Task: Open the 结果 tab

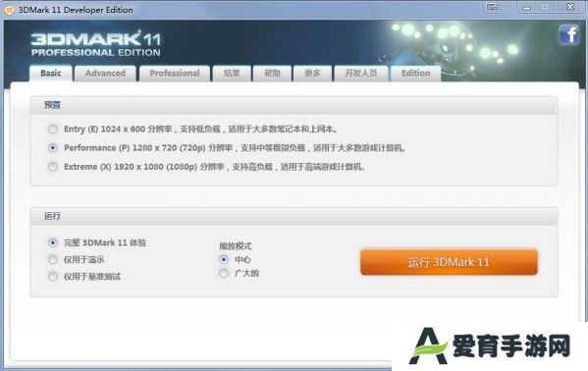Action: [x=232, y=74]
